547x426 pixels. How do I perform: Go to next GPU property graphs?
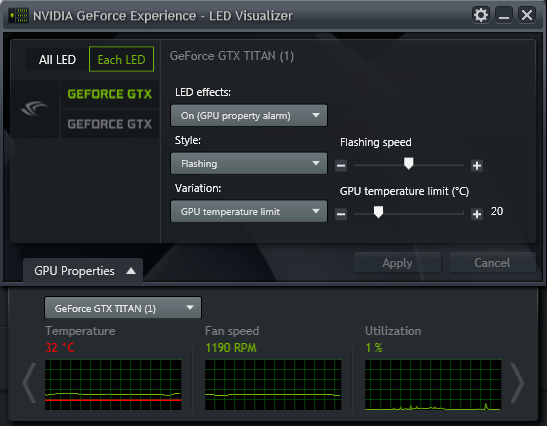[x=517, y=383]
